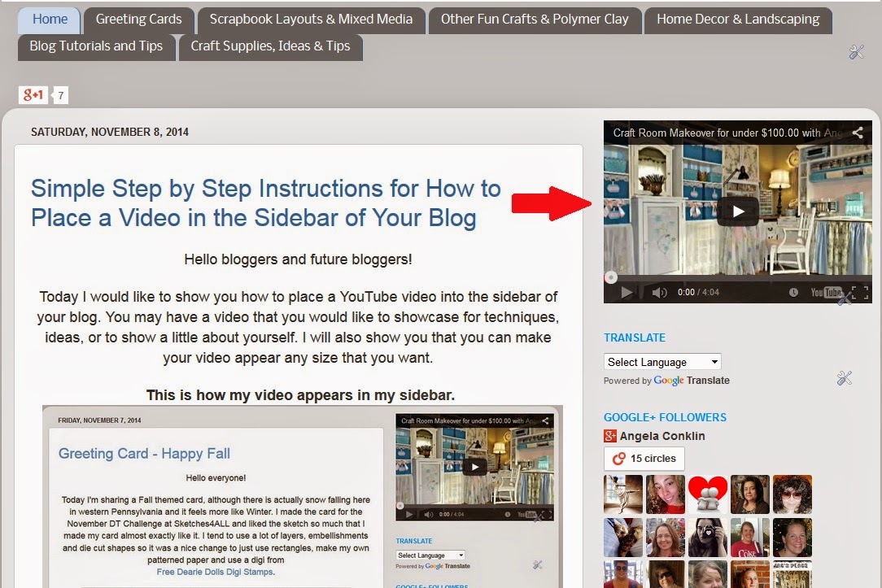Click the share icon on the sidebar video

[x=858, y=133]
